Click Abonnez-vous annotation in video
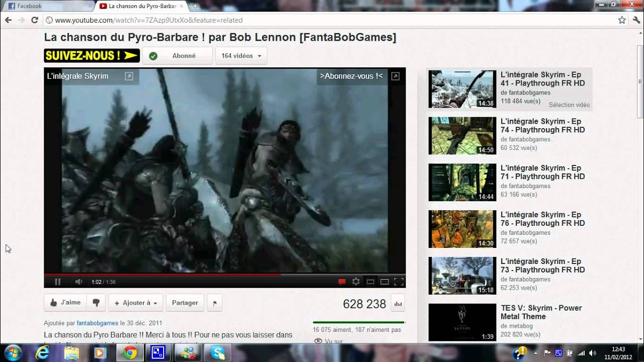The height and width of the screenshot is (362, 644). (x=351, y=76)
